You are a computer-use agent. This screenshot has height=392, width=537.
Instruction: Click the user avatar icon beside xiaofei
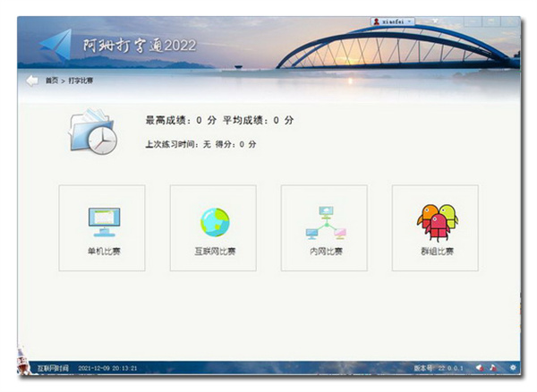pos(377,21)
